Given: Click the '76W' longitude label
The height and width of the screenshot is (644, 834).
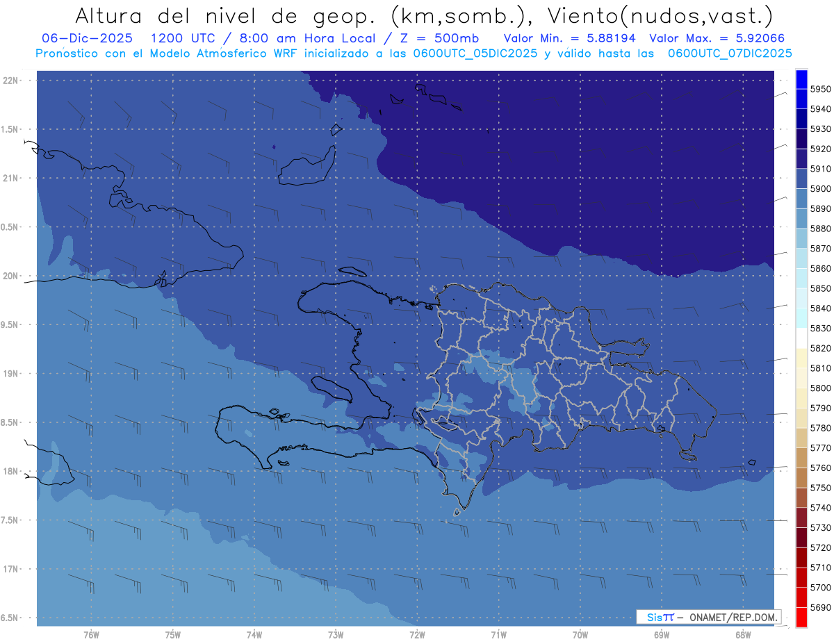Looking at the screenshot, I should pyautogui.click(x=91, y=635).
